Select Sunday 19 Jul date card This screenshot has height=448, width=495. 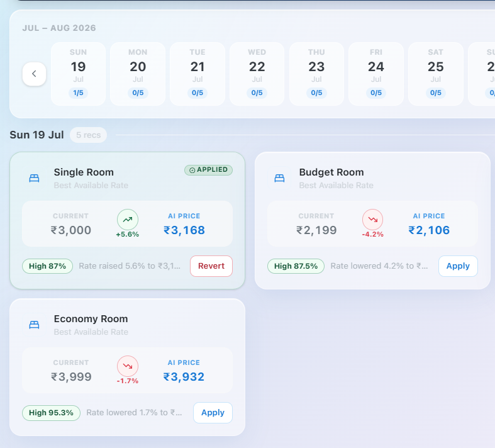tap(78, 74)
